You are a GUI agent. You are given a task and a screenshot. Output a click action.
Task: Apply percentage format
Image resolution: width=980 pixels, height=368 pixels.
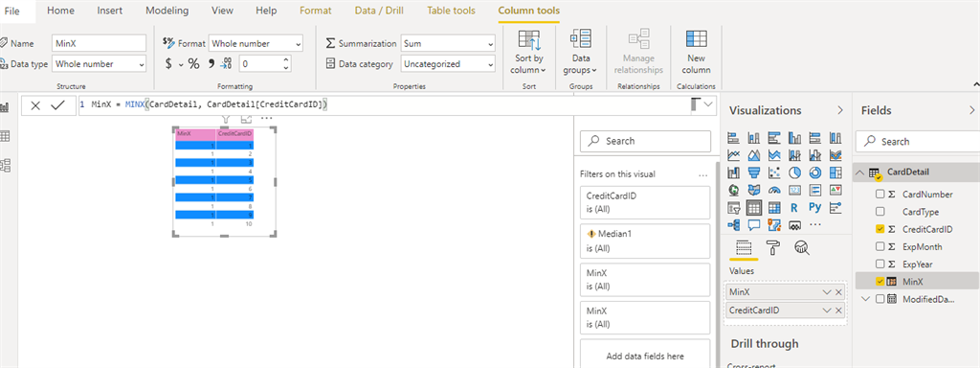click(193, 64)
